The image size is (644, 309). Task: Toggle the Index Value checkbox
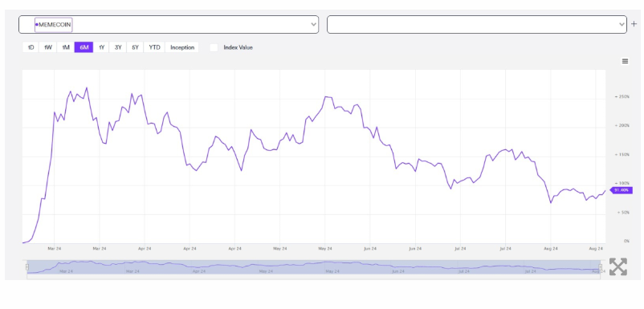pos(214,47)
